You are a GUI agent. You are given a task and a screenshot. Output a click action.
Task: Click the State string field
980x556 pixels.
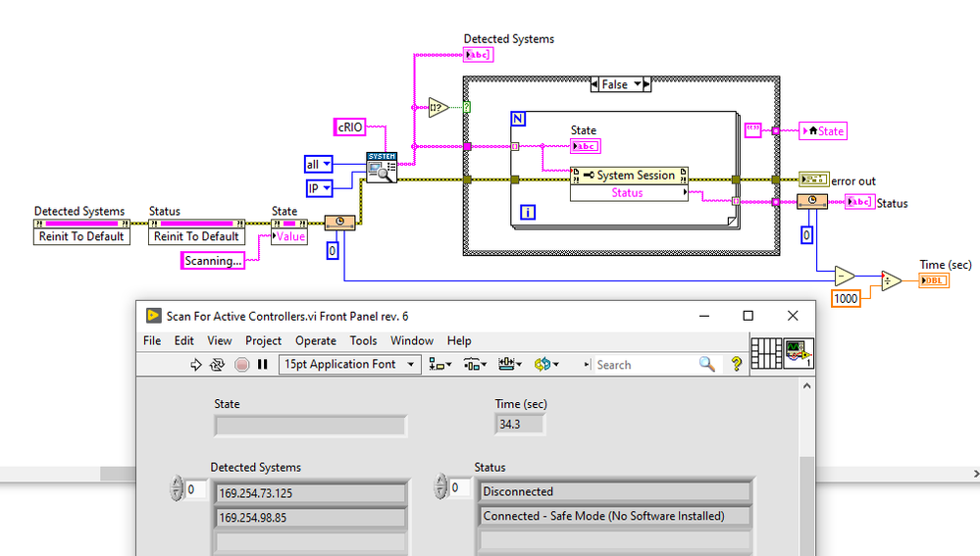tap(310, 426)
